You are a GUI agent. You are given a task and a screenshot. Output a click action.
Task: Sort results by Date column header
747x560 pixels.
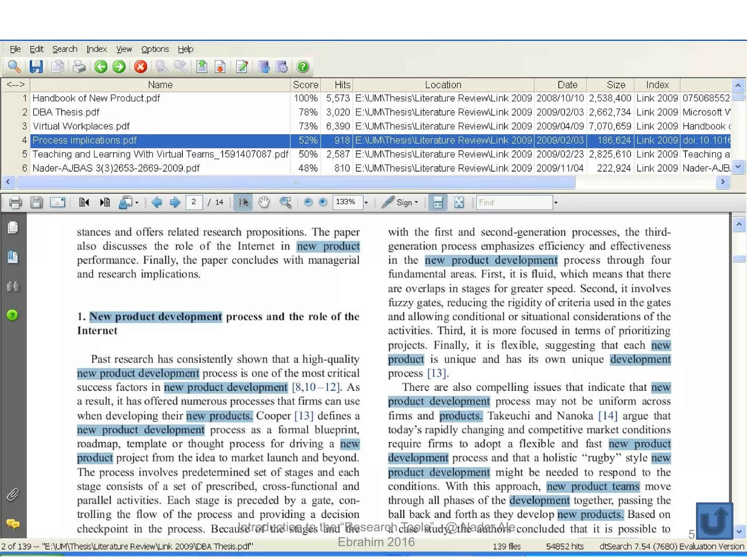pos(560,85)
